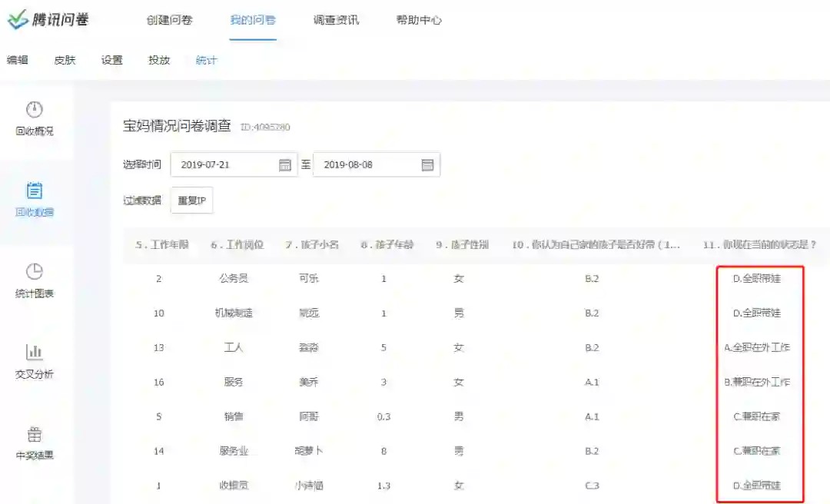Open the 设置 sub-tab

[112, 60]
